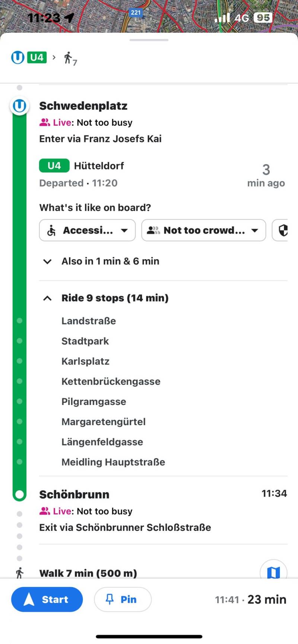Tap the sheet drag handle at top

(x=149, y=40)
